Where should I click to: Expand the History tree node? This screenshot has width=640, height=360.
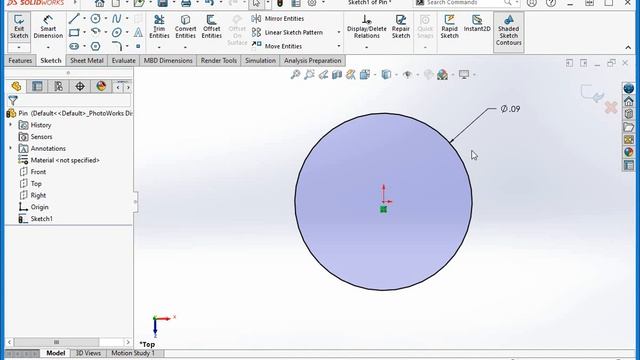coord(11,125)
